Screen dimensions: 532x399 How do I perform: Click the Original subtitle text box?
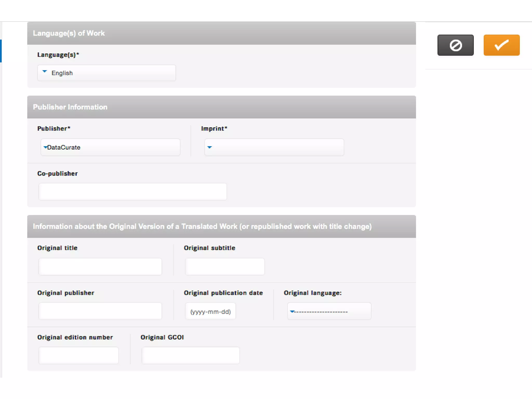[225, 267]
